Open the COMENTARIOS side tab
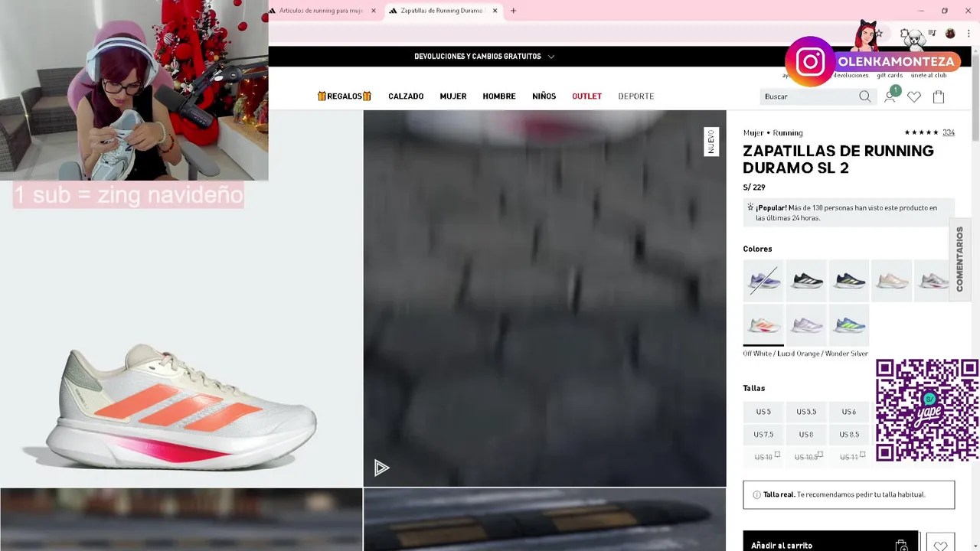 pos(960,259)
